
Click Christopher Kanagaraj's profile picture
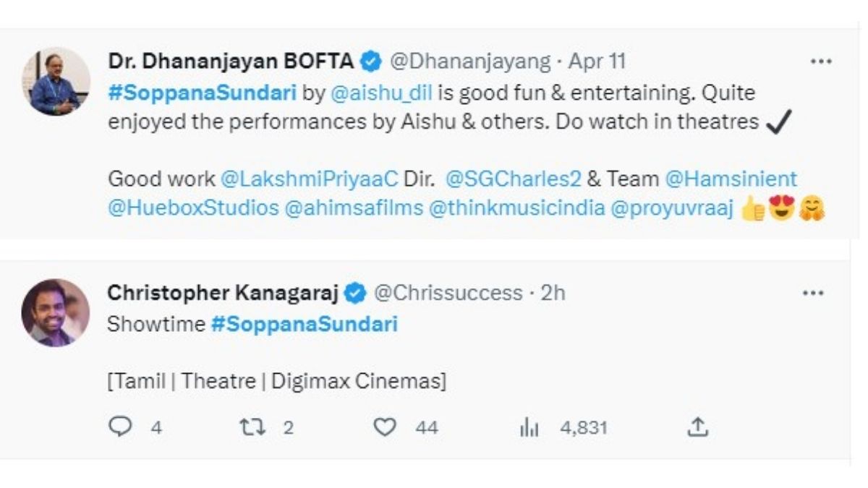coord(56,312)
